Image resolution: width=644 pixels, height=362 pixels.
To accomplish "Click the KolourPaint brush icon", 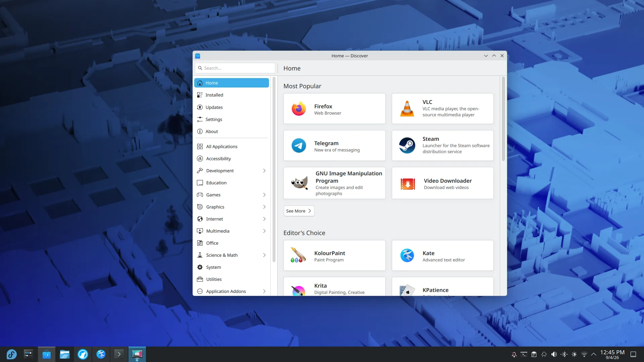I will click(x=298, y=255).
